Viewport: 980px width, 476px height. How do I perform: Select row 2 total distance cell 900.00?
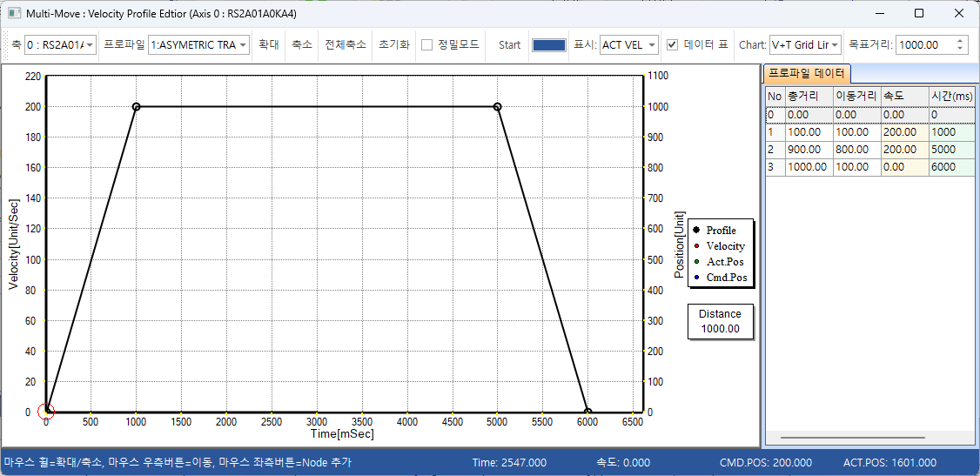809,150
